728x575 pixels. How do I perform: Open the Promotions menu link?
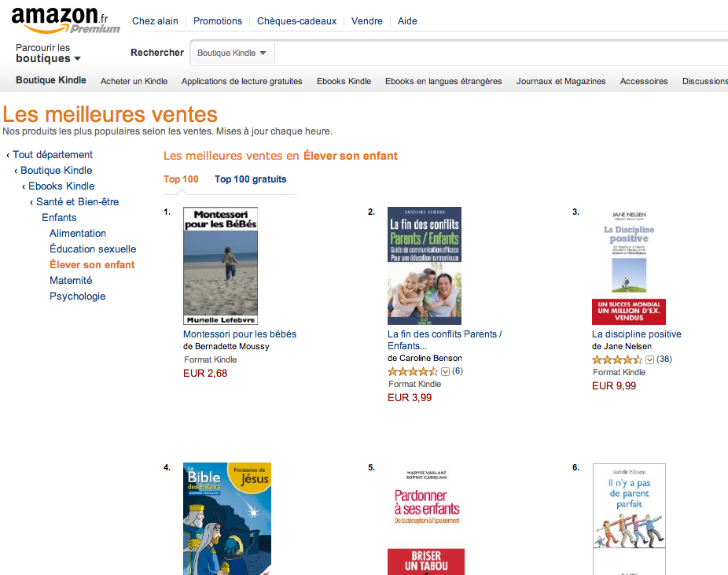pos(218,21)
